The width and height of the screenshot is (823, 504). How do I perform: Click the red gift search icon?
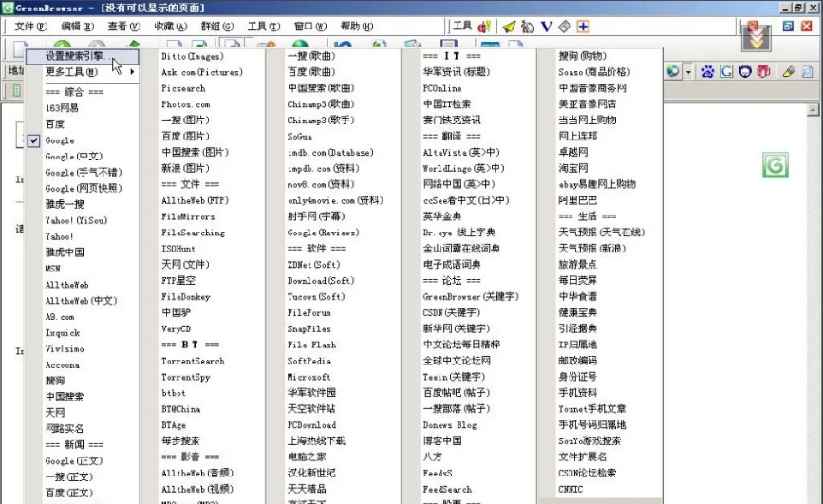tap(763, 71)
